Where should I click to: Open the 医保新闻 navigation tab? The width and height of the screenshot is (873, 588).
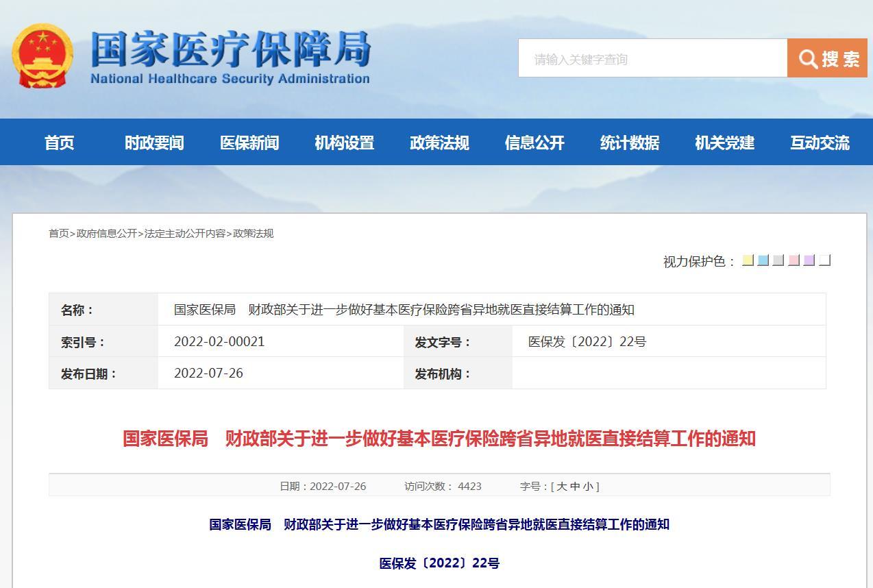pyautogui.click(x=249, y=143)
